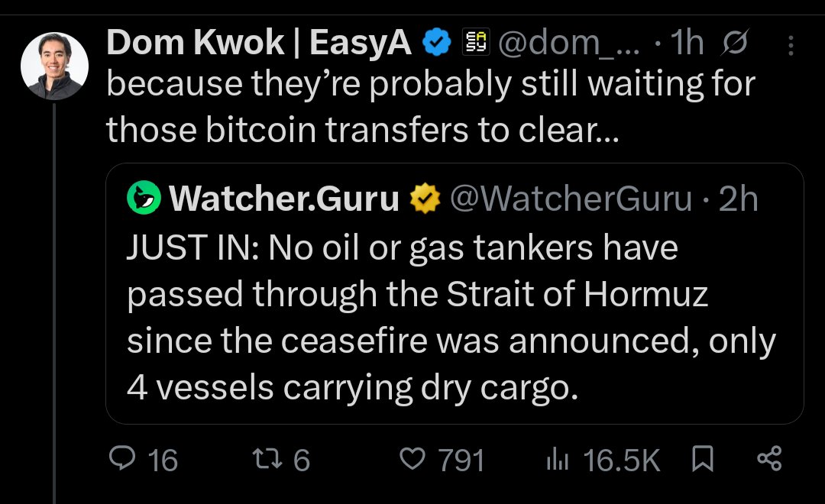The image size is (825, 504).
Task: Click the gold verified badge
Action: click(x=424, y=199)
